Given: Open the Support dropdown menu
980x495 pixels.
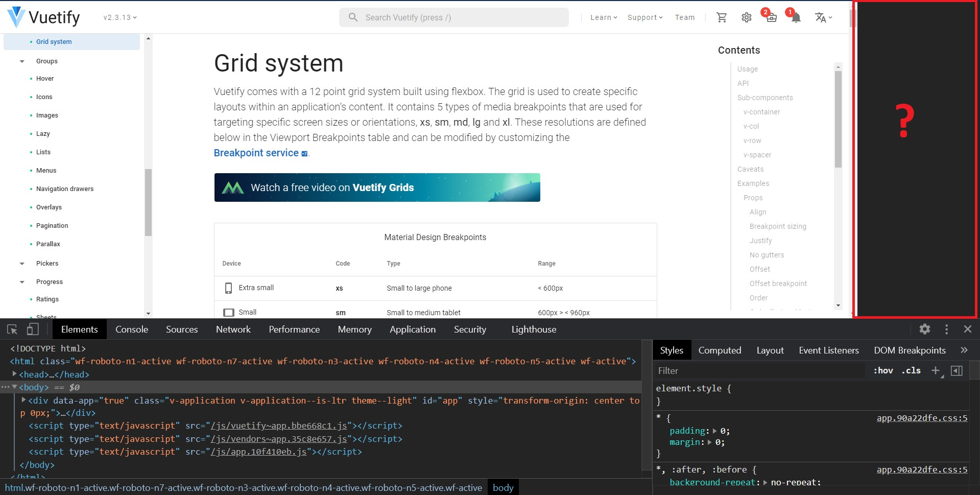Looking at the screenshot, I should coord(645,17).
